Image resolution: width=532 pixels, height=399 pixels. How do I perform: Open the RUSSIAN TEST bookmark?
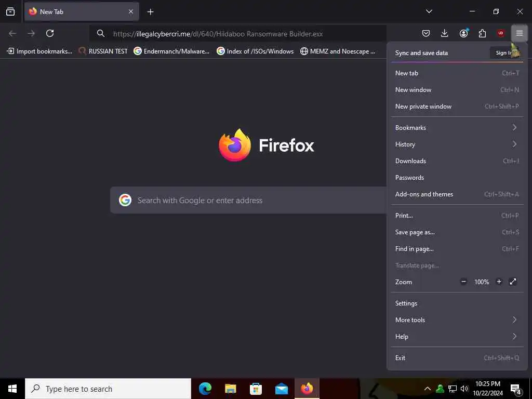103,51
